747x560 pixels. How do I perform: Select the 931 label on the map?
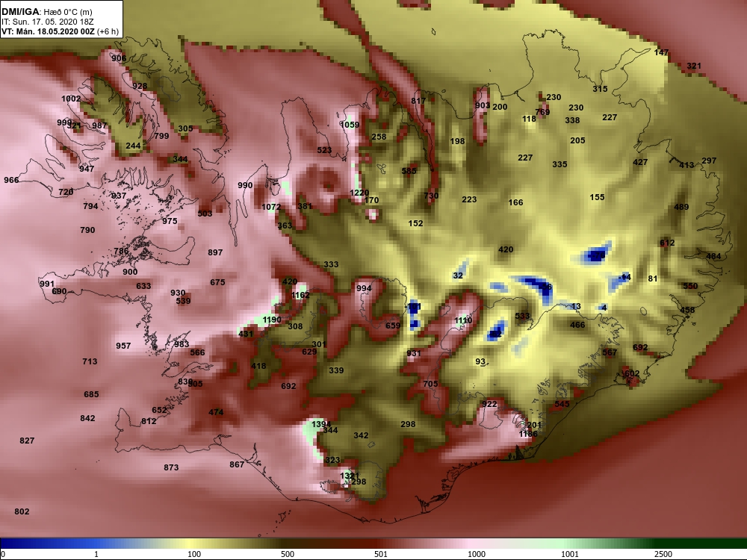(x=414, y=353)
